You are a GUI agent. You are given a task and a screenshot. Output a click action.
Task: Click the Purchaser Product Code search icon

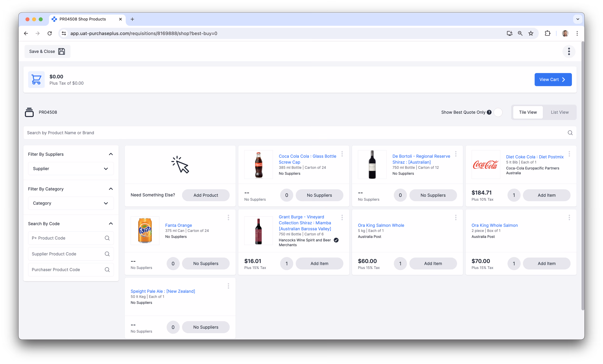[107, 270]
